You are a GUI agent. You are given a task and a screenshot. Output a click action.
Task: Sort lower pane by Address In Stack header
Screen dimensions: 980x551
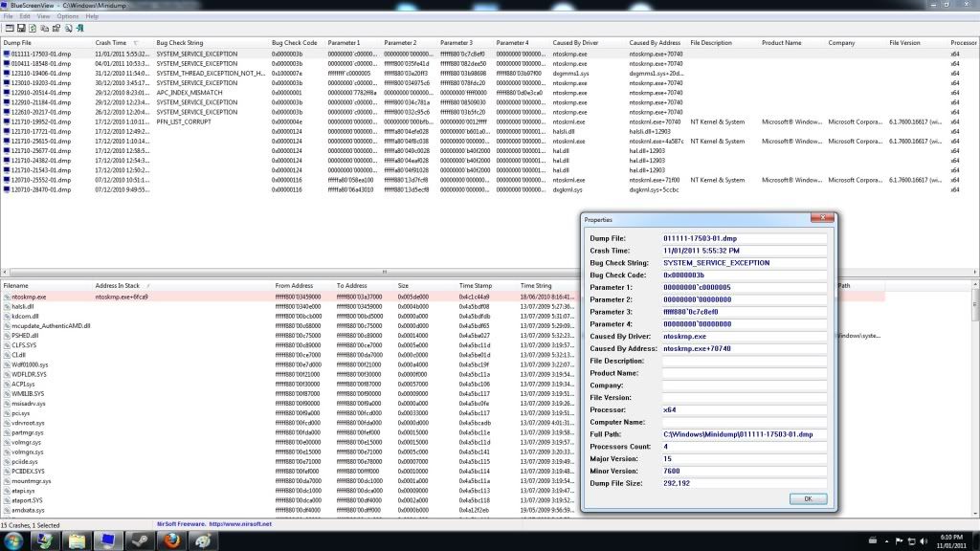click(x=181, y=285)
